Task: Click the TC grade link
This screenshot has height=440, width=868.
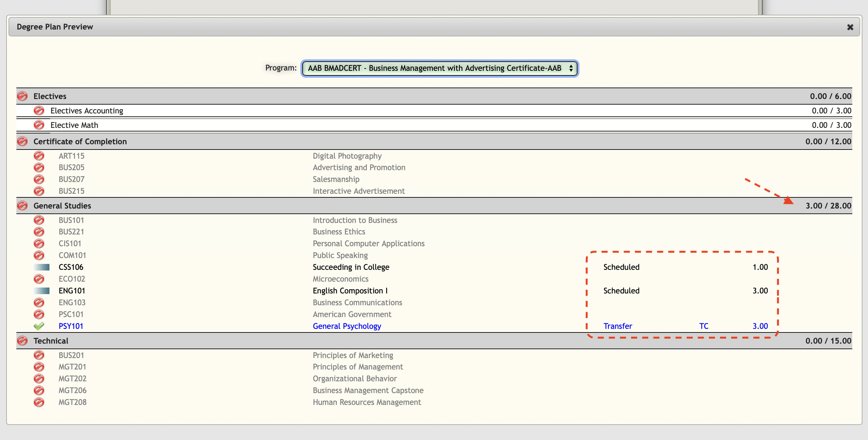Action: coord(704,326)
